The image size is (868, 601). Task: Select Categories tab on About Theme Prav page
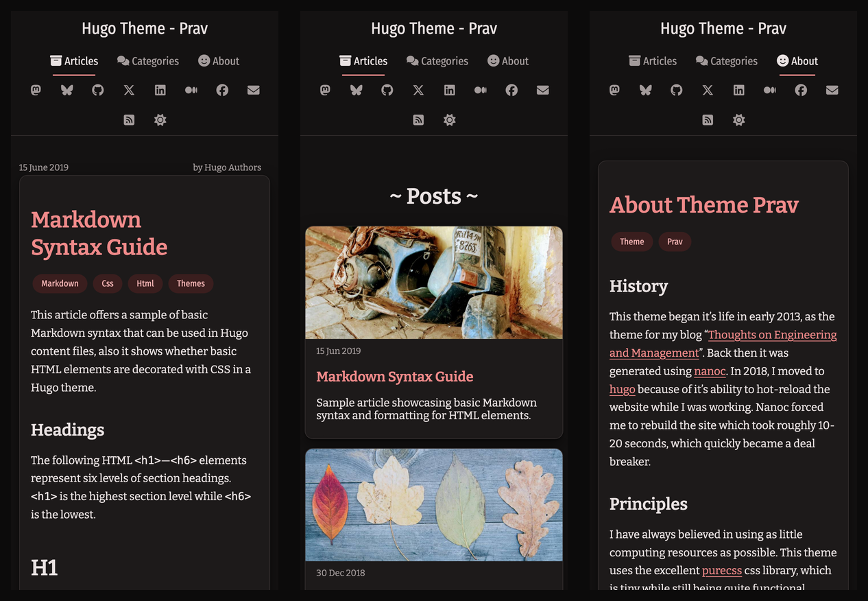coord(727,61)
